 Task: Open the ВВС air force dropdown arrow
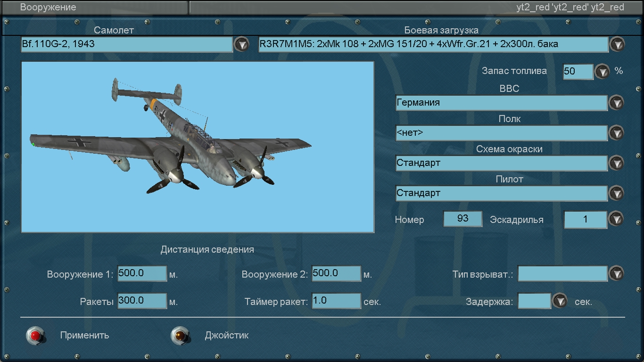click(x=616, y=103)
